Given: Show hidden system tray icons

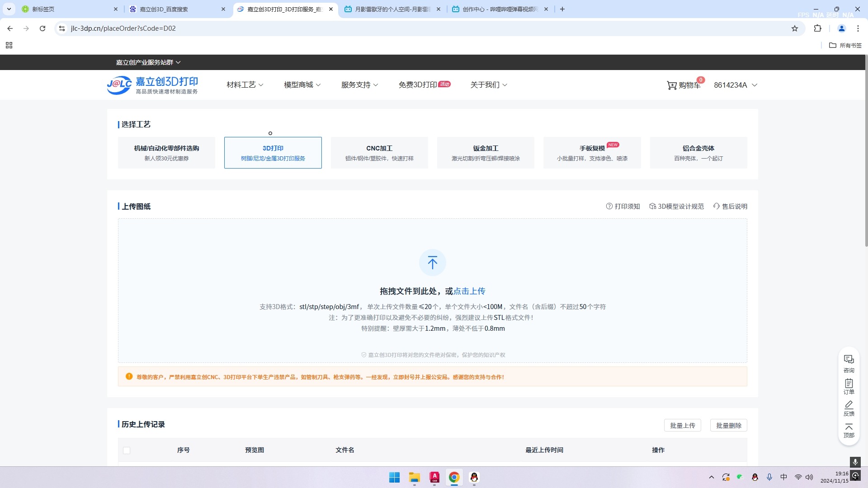Looking at the screenshot, I should [711, 477].
